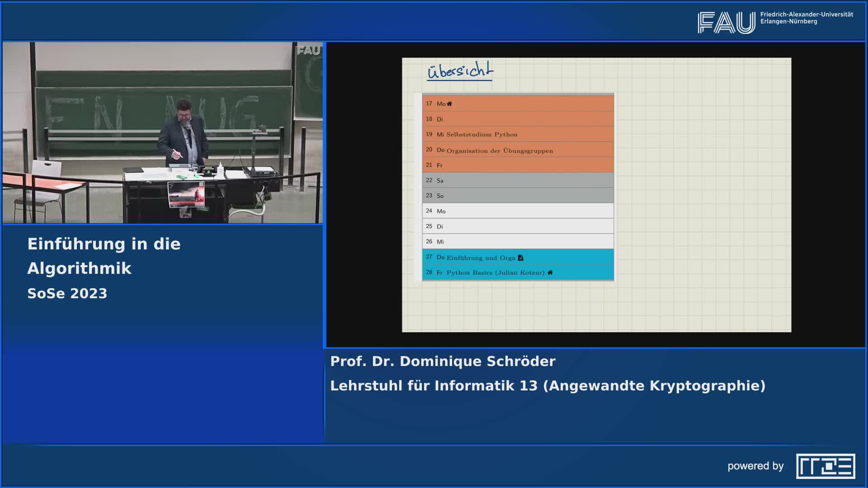Select Organisation der Übungsgruppen on day 20

pyautogui.click(x=499, y=150)
